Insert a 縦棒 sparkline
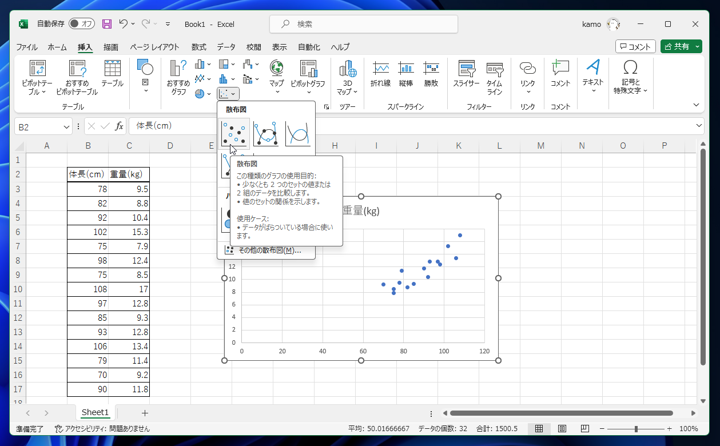The width and height of the screenshot is (720, 446). click(x=406, y=73)
